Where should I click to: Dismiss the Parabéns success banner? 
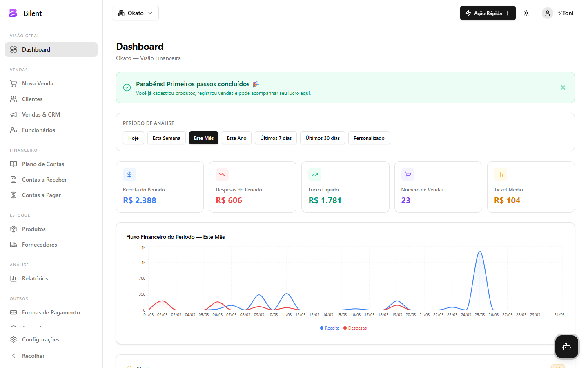tap(563, 88)
